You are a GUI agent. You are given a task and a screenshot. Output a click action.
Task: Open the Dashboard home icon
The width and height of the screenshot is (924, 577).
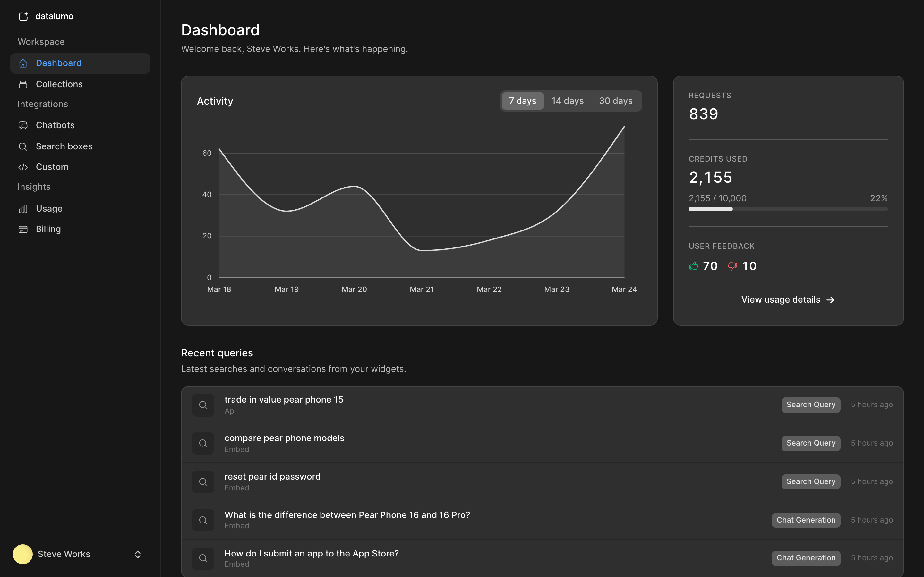23,63
